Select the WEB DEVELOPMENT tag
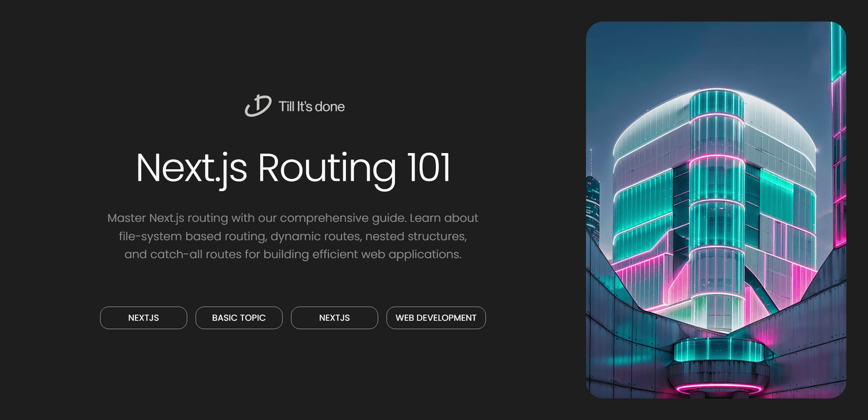 pyautogui.click(x=436, y=318)
